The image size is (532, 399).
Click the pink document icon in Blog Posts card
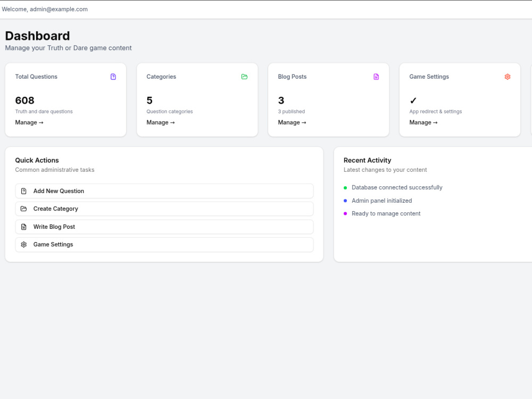376,77
